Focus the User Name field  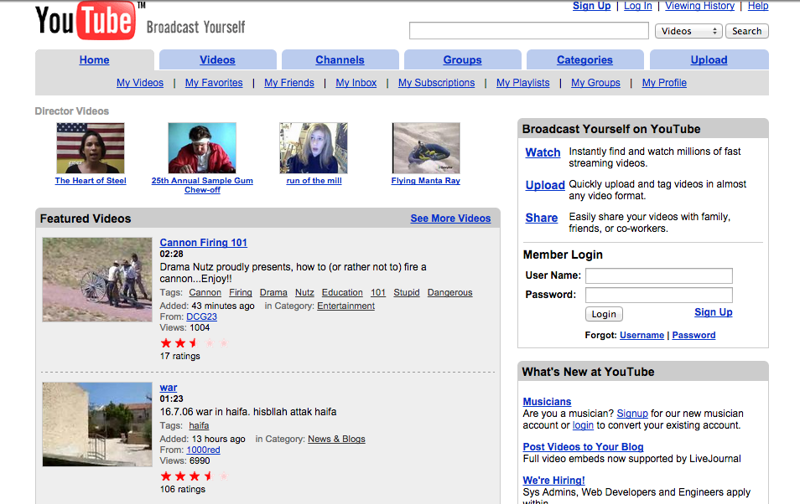point(659,276)
